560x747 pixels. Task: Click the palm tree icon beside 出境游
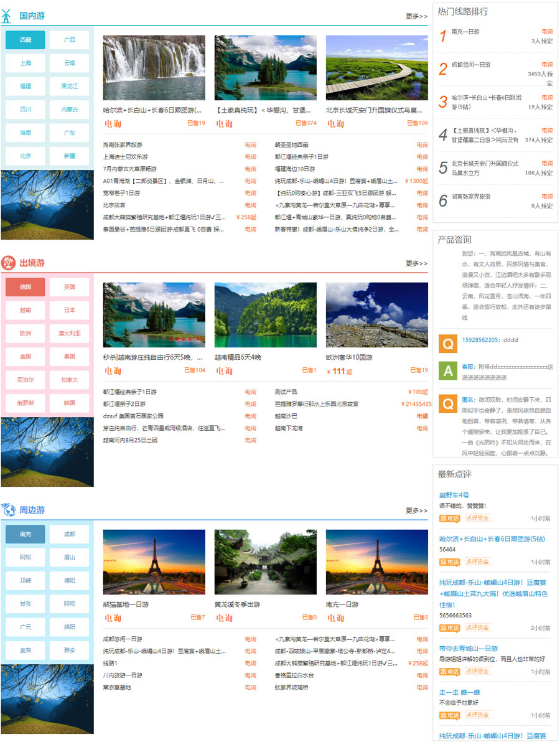(x=9, y=263)
